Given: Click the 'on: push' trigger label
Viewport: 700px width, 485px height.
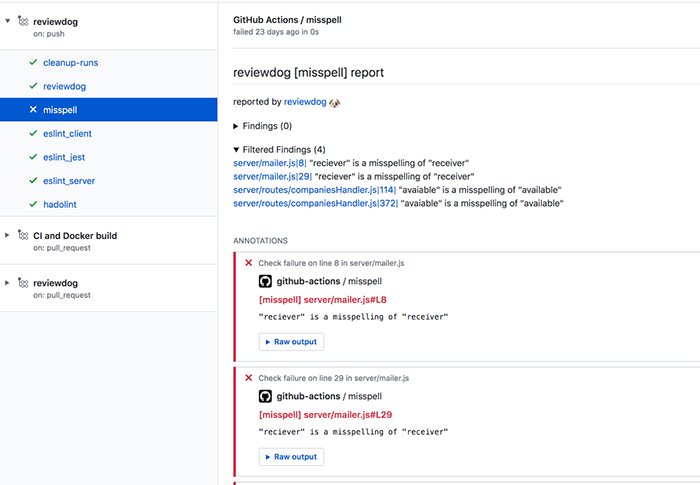Looking at the screenshot, I should 49,34.
